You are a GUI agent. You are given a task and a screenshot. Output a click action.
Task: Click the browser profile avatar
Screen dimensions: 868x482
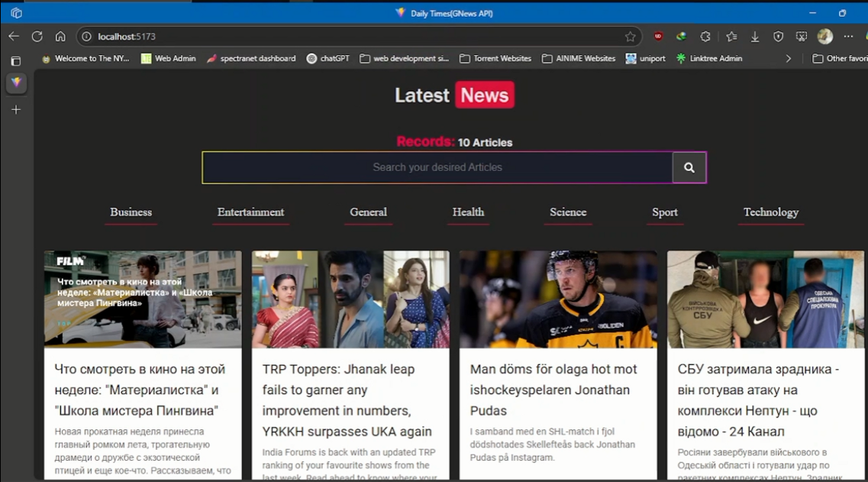click(x=824, y=36)
